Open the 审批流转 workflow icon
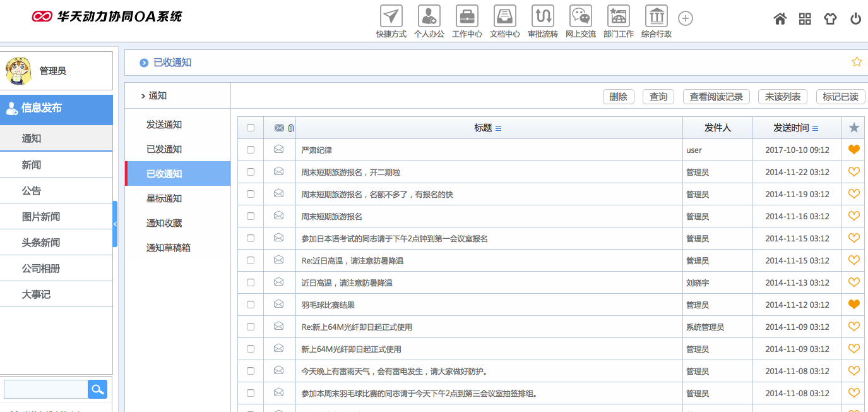This screenshot has width=868, height=412. [x=543, y=16]
